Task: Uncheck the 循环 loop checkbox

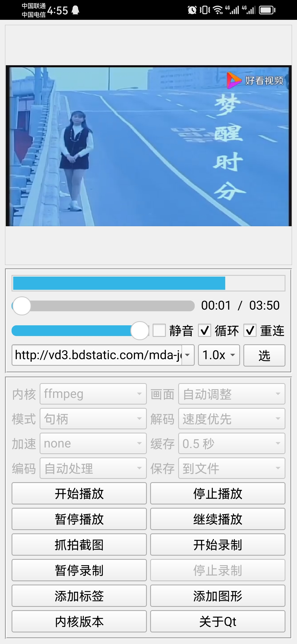Action: [x=205, y=331]
